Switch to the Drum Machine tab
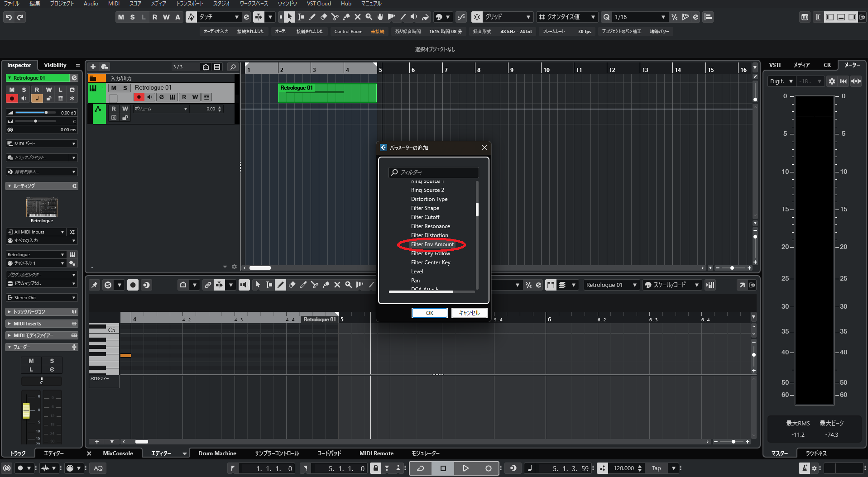This screenshot has height=477, width=868. click(217, 453)
